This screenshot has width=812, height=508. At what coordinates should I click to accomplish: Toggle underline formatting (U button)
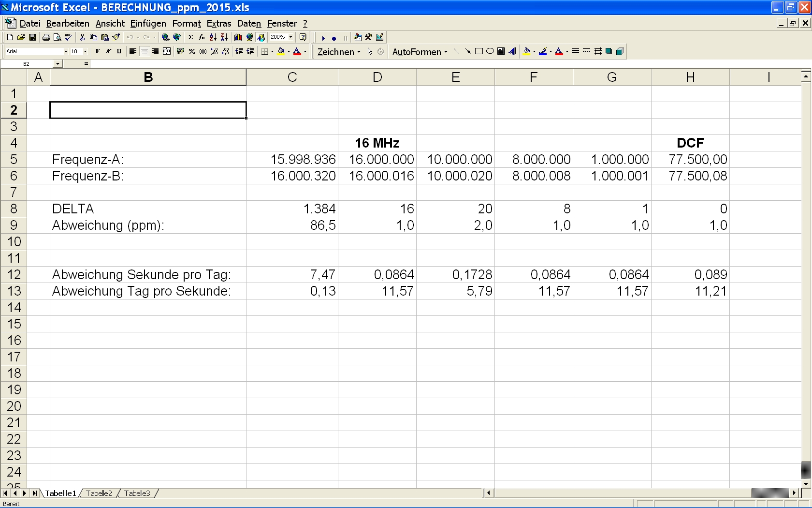[119, 51]
